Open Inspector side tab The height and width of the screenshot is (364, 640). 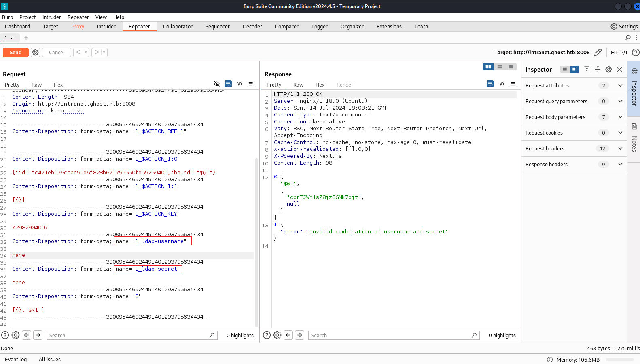[634, 88]
